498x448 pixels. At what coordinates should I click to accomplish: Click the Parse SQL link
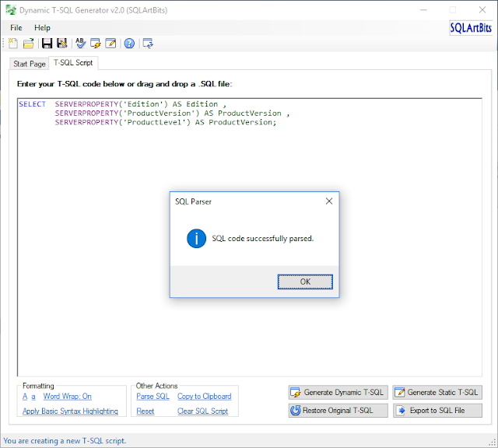click(153, 396)
